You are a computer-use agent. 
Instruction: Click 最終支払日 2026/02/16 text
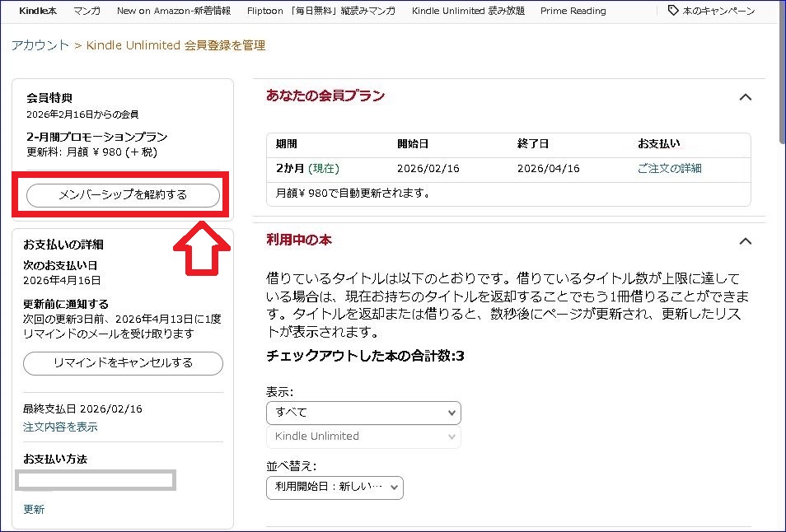click(x=82, y=408)
